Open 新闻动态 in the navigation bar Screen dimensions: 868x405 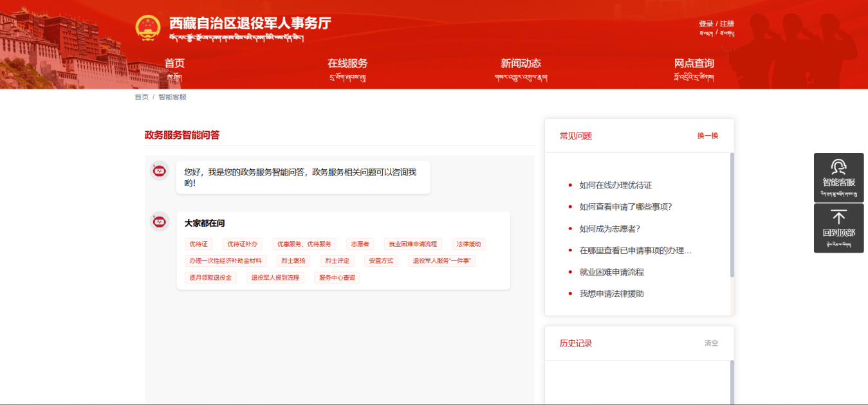click(521, 64)
